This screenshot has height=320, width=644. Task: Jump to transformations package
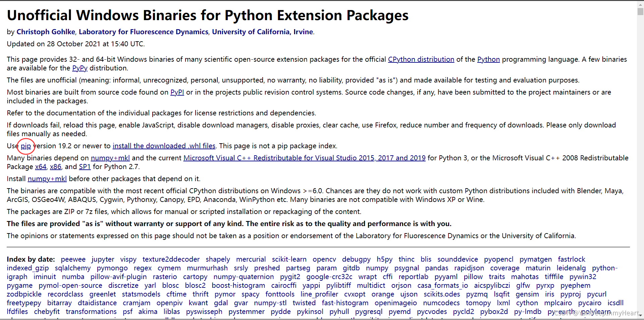coord(91,312)
